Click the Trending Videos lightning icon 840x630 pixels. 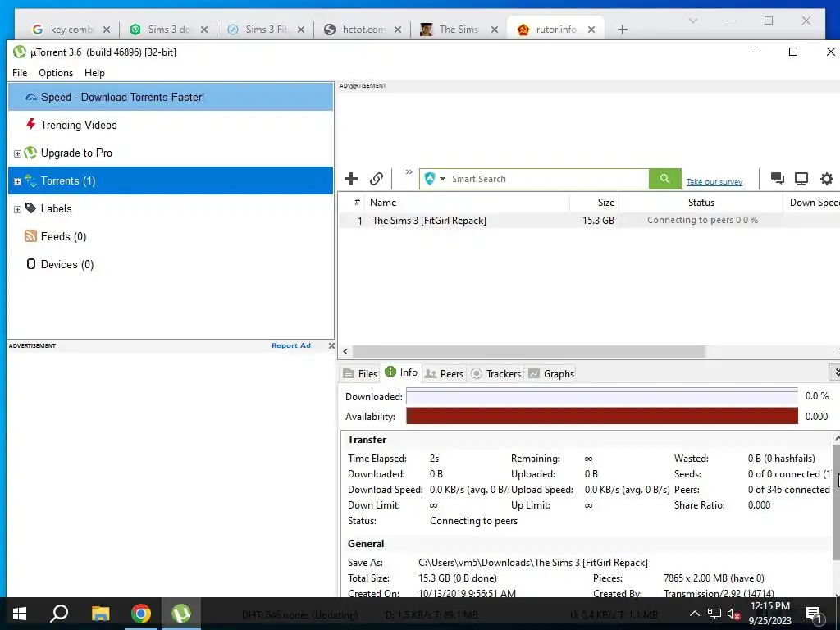tap(30, 125)
